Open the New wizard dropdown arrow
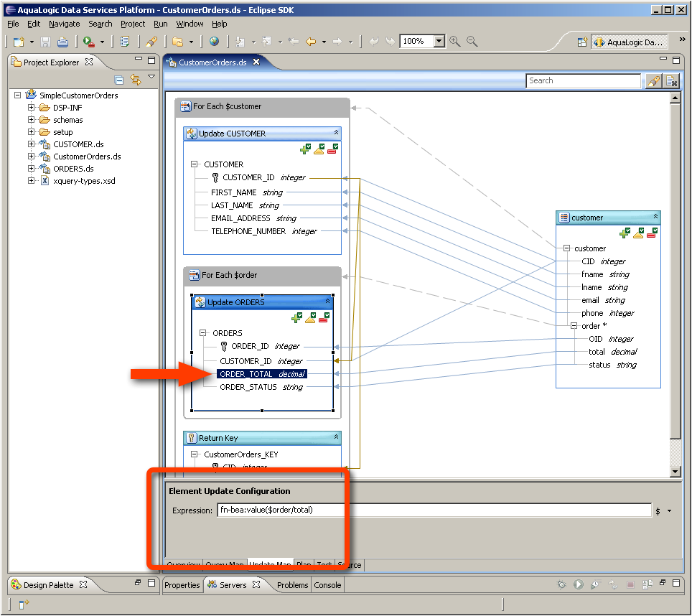 [x=32, y=42]
